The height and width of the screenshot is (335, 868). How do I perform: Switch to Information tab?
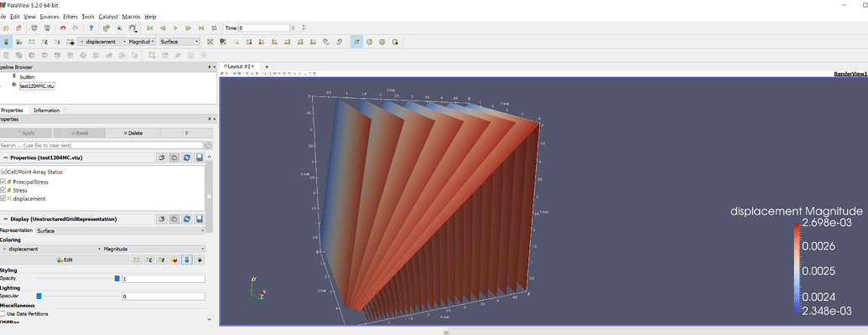[x=46, y=111]
